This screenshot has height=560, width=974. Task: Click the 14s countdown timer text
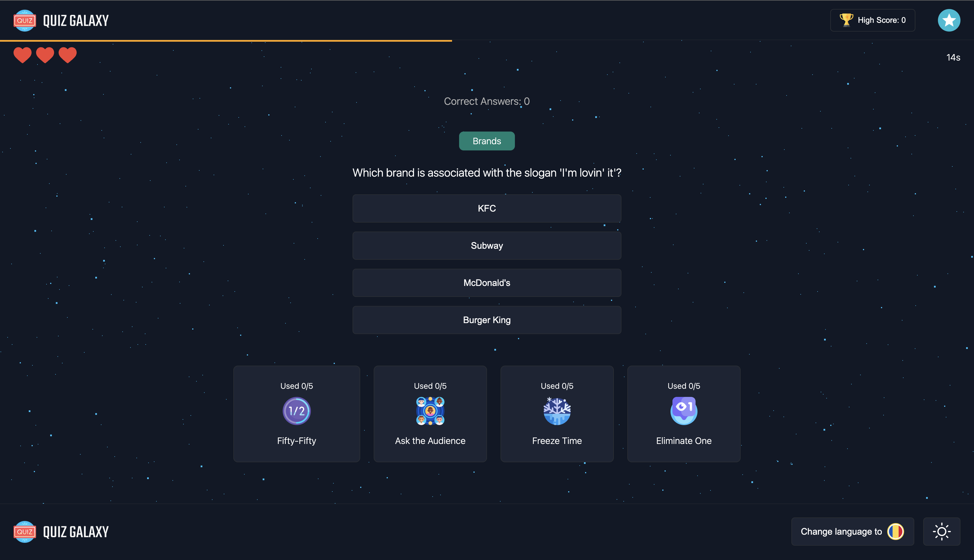coord(953,58)
